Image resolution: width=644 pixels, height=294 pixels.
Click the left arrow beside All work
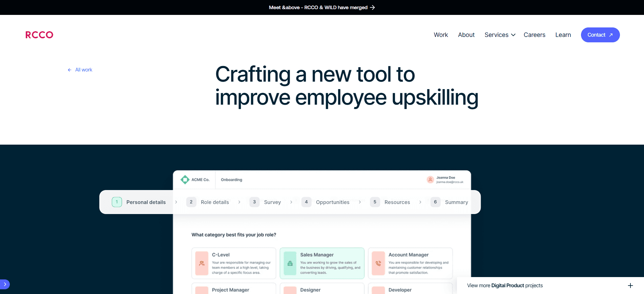pyautogui.click(x=69, y=70)
